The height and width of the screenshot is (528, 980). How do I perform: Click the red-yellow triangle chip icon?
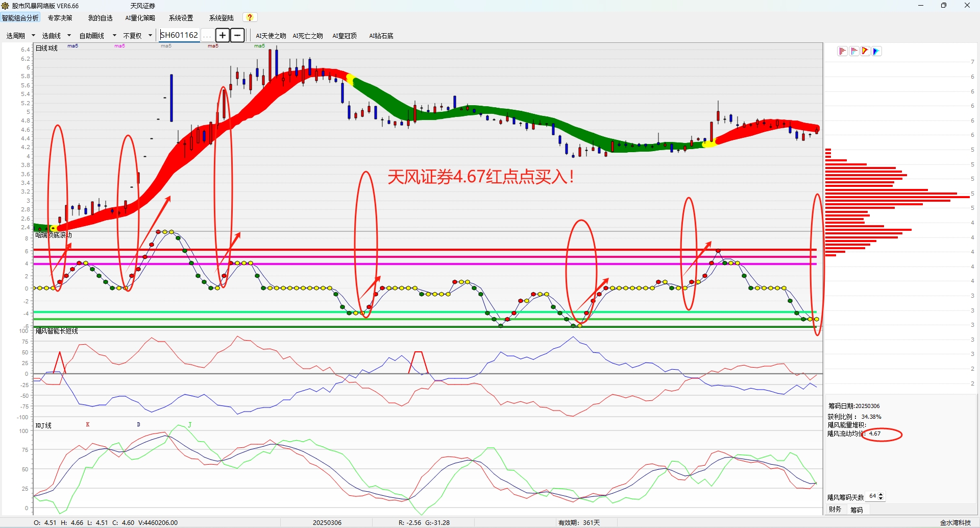[x=865, y=51]
